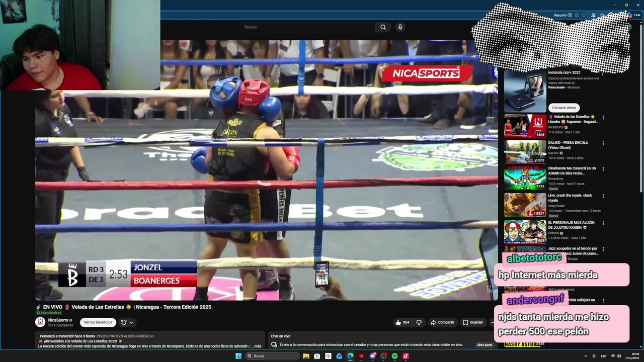
Task: Open options menu for Blox Fruits ADMIN video
Action: coord(603,169)
